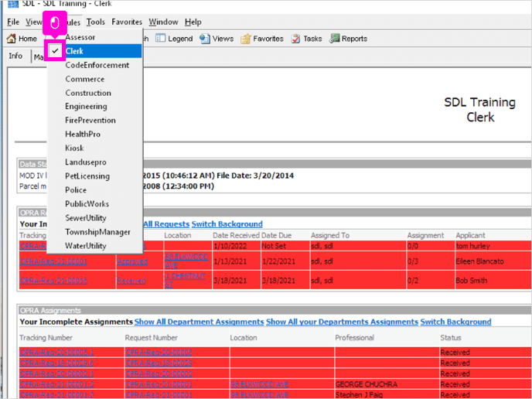Choose SewerUtility from the modules

(x=94, y=218)
